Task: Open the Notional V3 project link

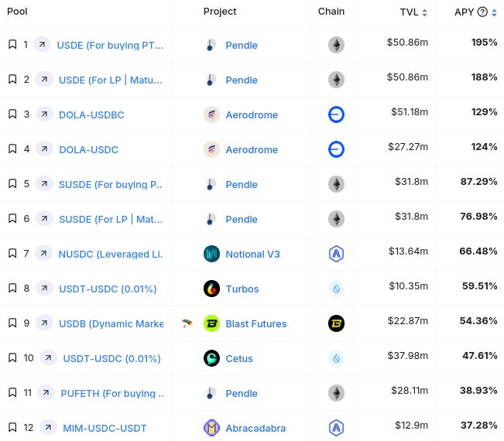Action: point(252,254)
